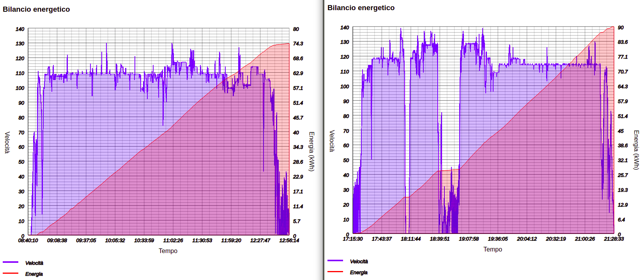This screenshot has height=280, width=644.
Task: Click the 28.6 energy tick value
Action: [298, 162]
